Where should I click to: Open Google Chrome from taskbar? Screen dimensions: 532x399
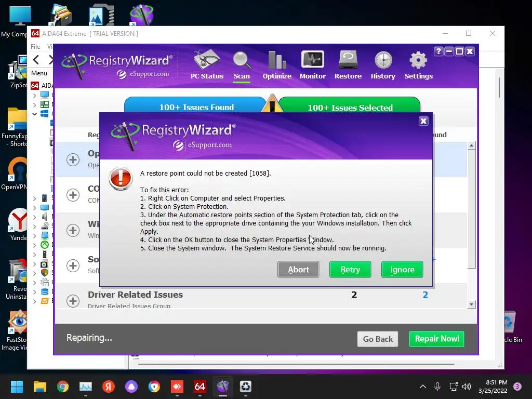[x=63, y=387]
